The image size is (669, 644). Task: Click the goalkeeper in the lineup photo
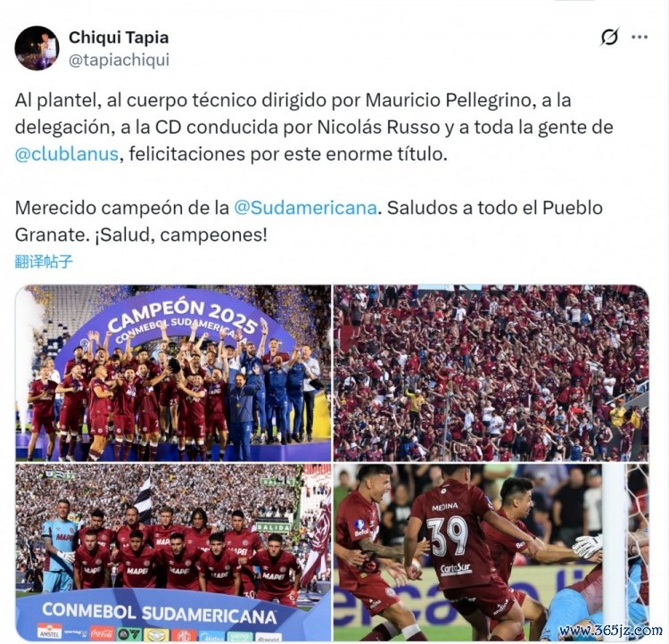(59, 544)
